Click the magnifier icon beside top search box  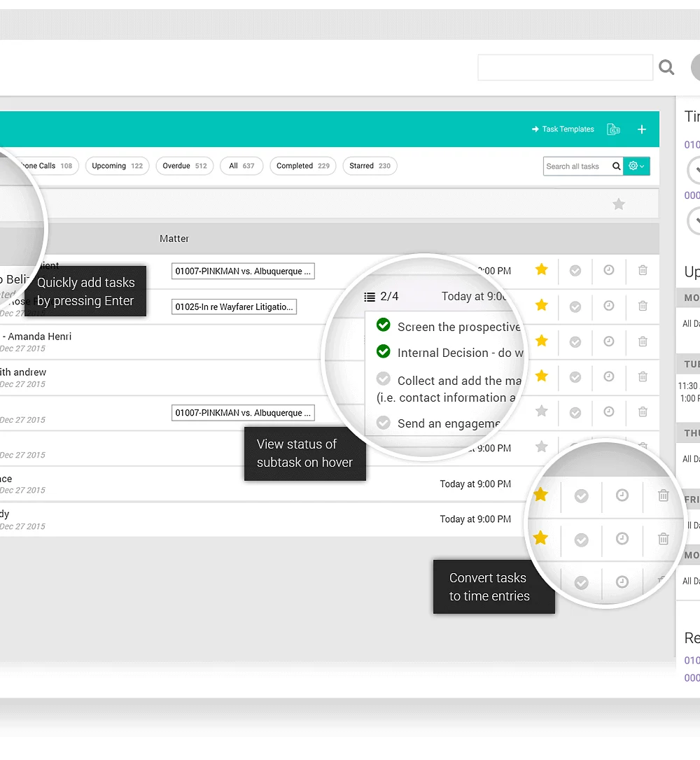(666, 67)
